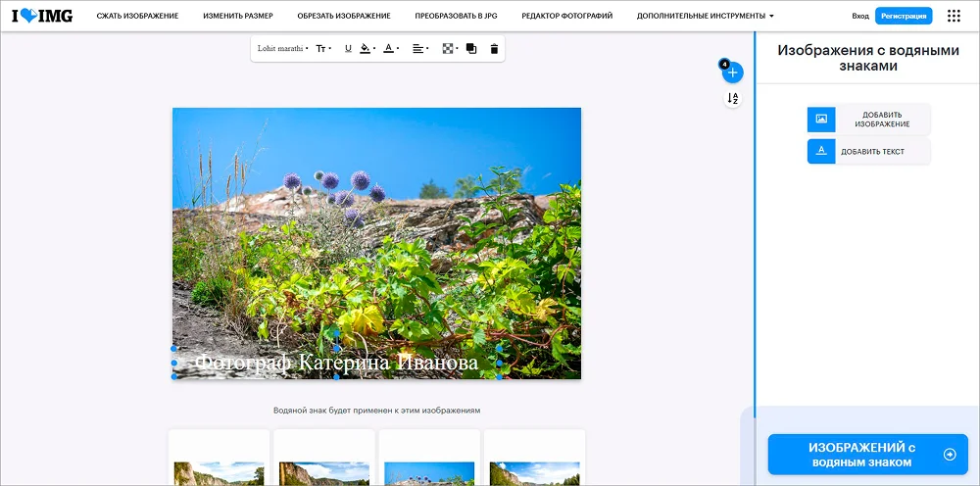Open the СЖАТЬ ИЗОБРАЖЕНИЕ menu item
The height and width of the screenshot is (486, 980).
click(137, 16)
